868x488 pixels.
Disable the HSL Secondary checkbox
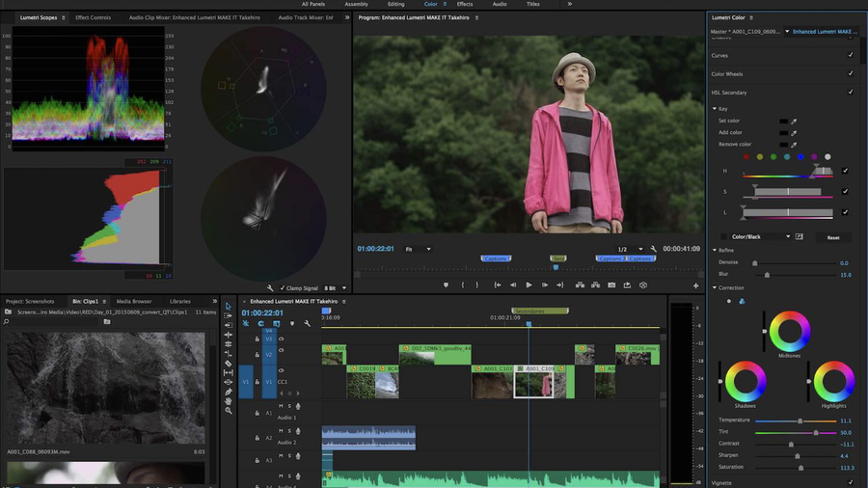click(x=851, y=92)
